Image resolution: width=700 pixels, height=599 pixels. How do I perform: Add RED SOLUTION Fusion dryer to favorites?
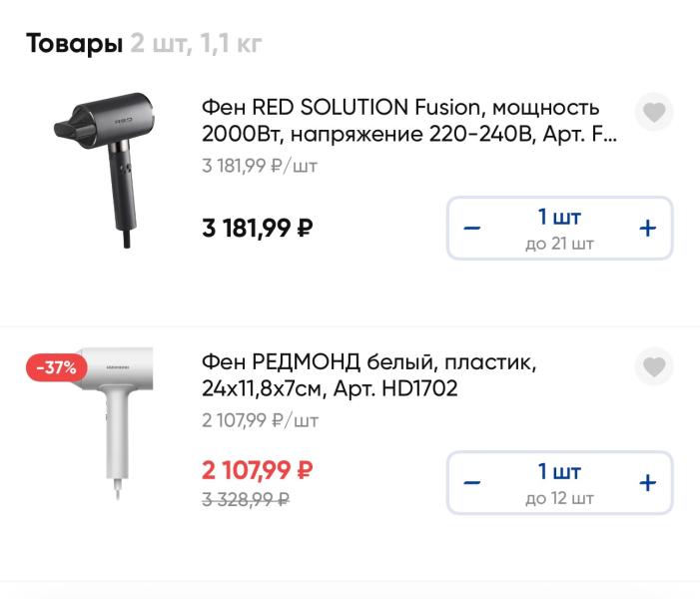coord(653,113)
